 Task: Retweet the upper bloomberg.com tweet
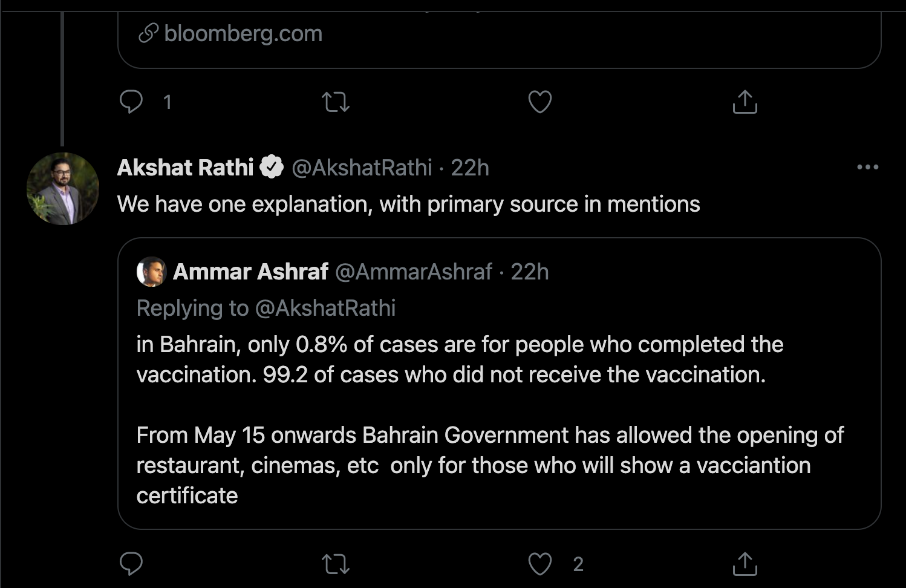[x=336, y=102]
